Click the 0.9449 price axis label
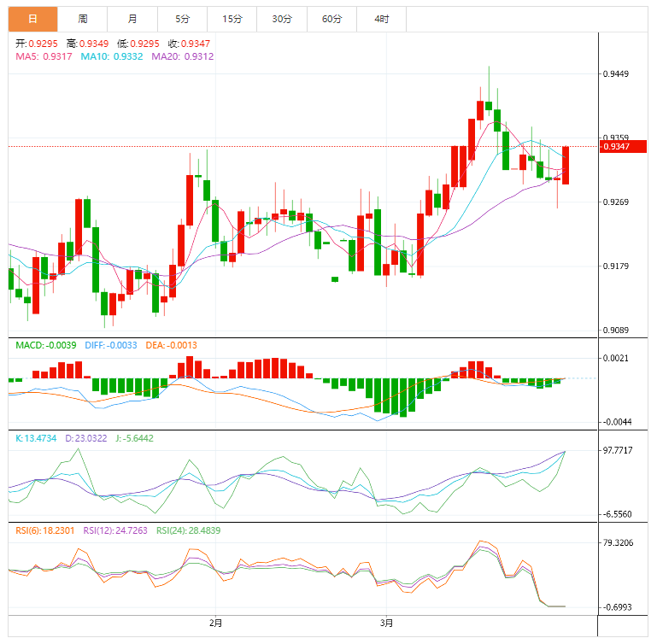Viewport: 657px width, 644px height. pos(615,73)
